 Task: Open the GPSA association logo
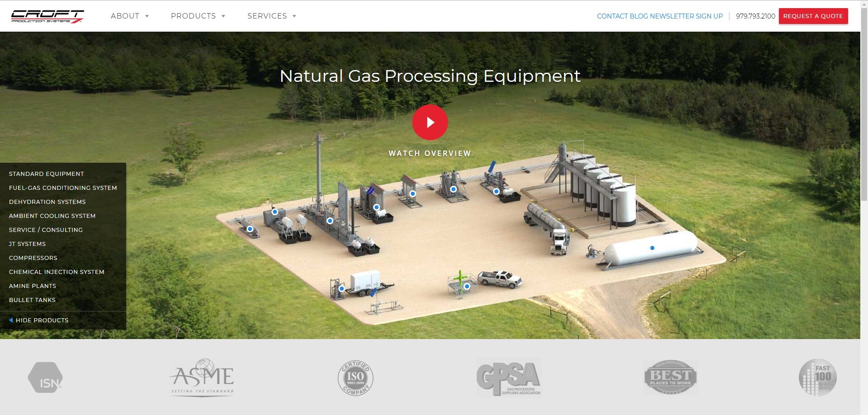(x=509, y=377)
